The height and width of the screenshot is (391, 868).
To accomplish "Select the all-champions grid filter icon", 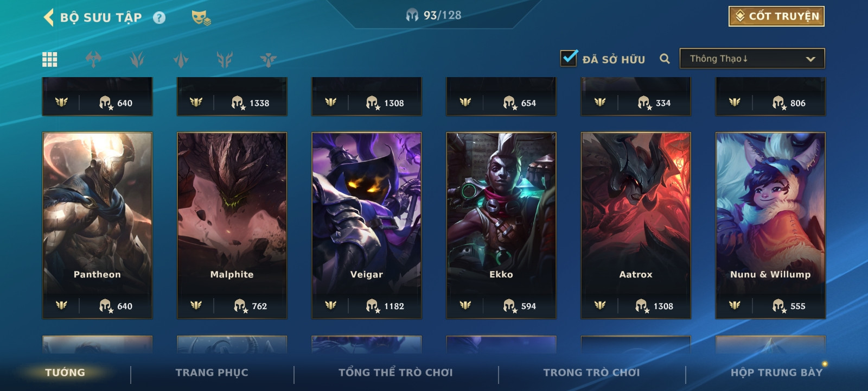I will [x=50, y=59].
